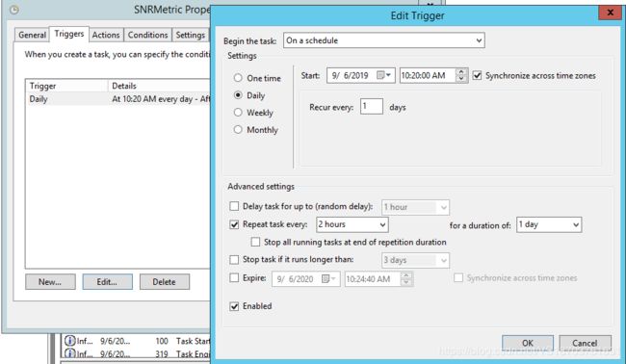The height and width of the screenshot is (364, 626).
Task: Toggle the Enabled checkbox
Action: (x=234, y=306)
